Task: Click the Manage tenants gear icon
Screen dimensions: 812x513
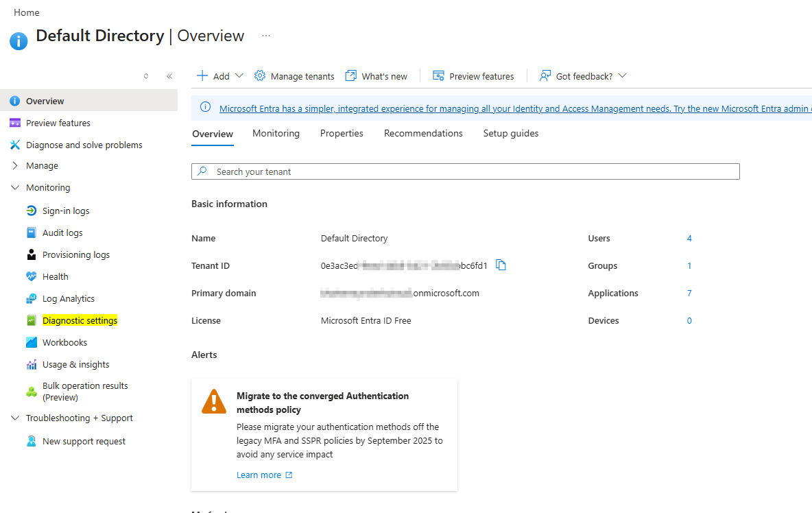Action: [x=260, y=76]
